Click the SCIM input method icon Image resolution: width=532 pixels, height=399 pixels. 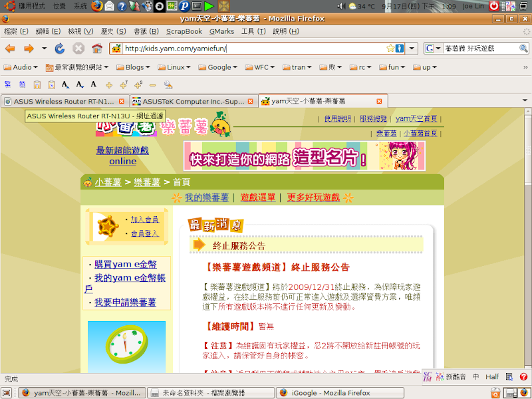pos(428,376)
